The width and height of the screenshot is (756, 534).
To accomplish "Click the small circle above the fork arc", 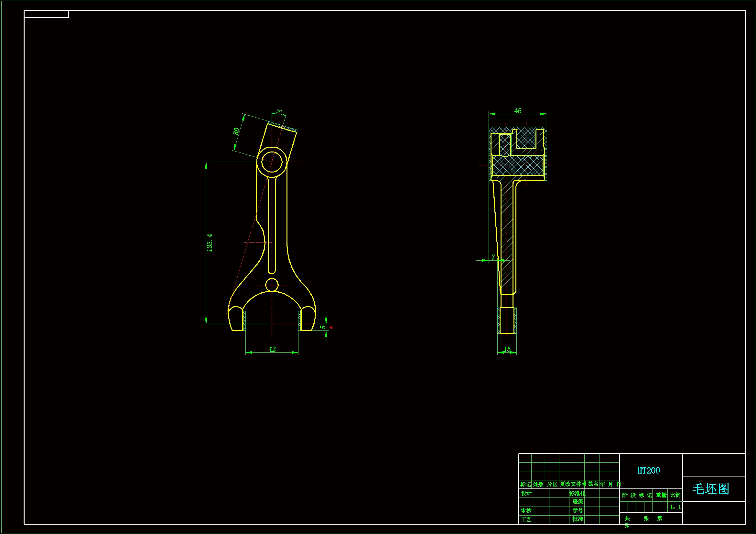I will coord(272,285).
